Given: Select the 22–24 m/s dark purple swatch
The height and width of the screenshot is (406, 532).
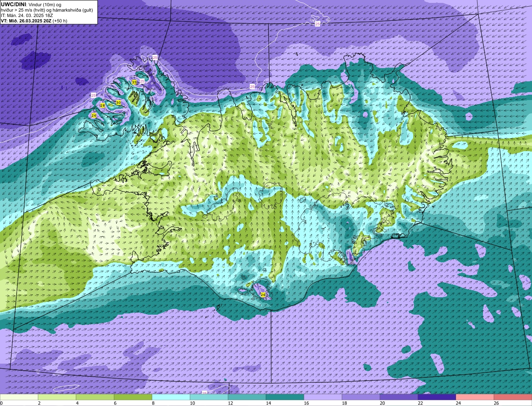Looking at the screenshot, I should pyautogui.click(x=437, y=397).
